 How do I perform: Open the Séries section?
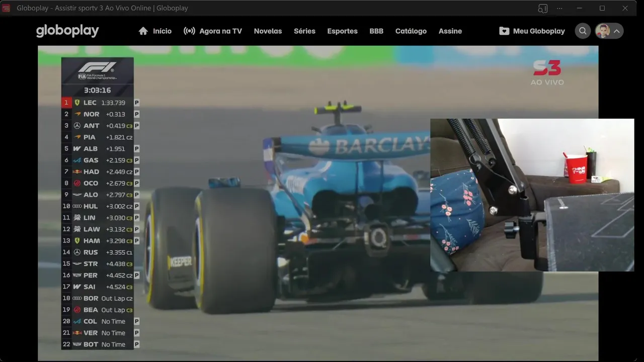(304, 31)
